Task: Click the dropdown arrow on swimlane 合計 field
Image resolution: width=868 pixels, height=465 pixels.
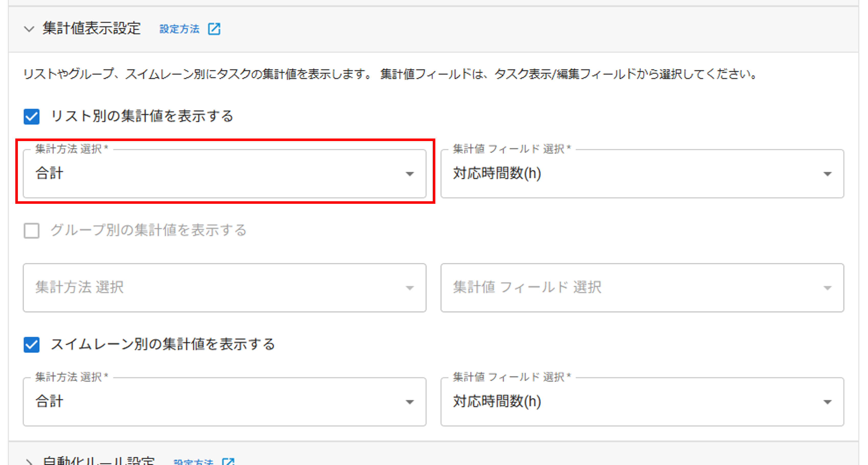Action: click(410, 402)
